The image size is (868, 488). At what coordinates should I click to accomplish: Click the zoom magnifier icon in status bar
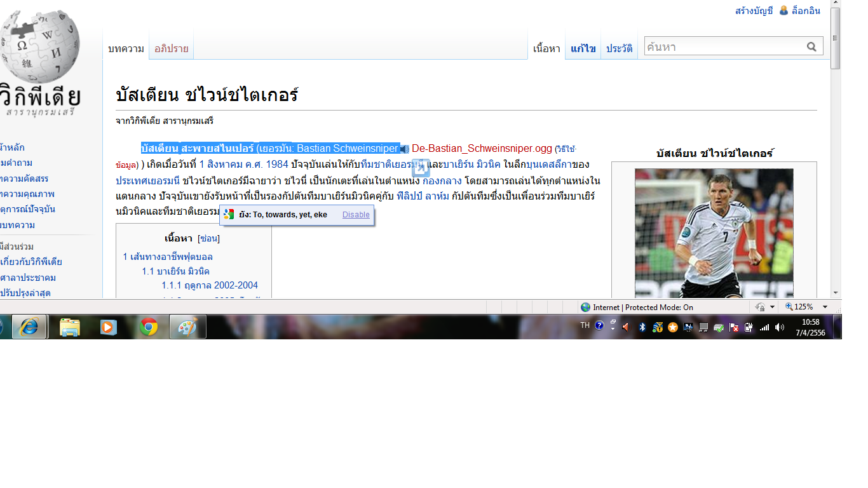click(x=789, y=307)
